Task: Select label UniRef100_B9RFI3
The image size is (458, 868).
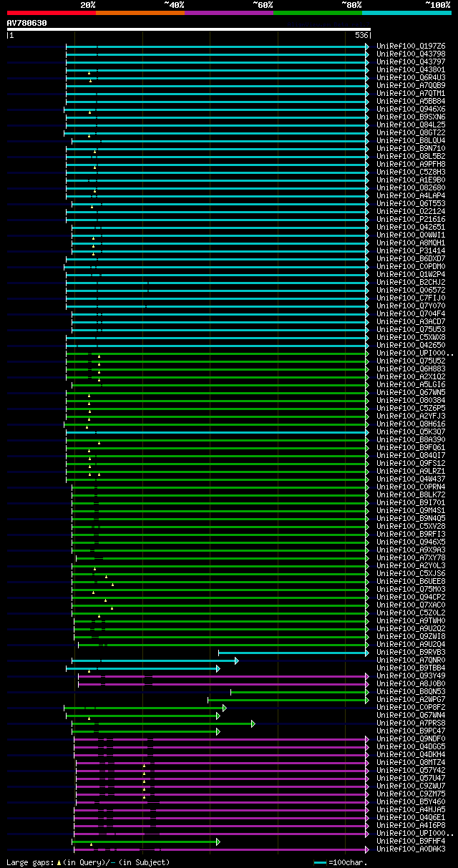Action: (411, 534)
